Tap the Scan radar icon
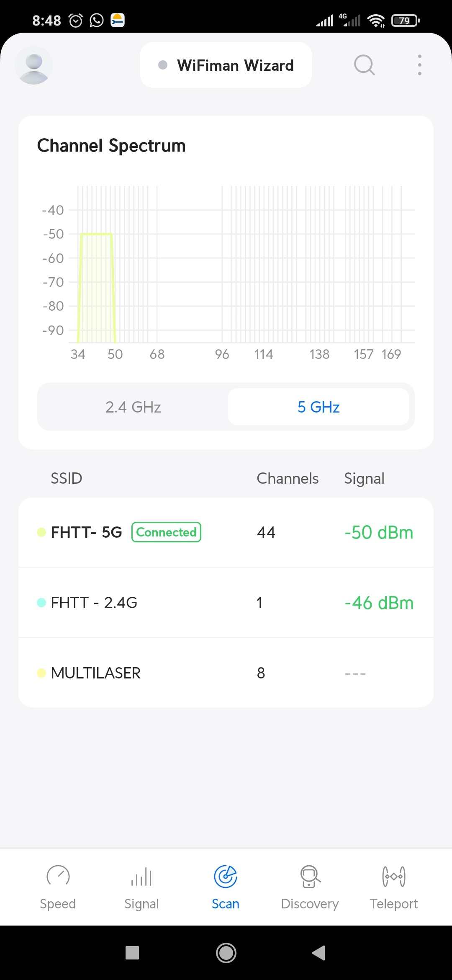452x980 pixels. [x=226, y=876]
